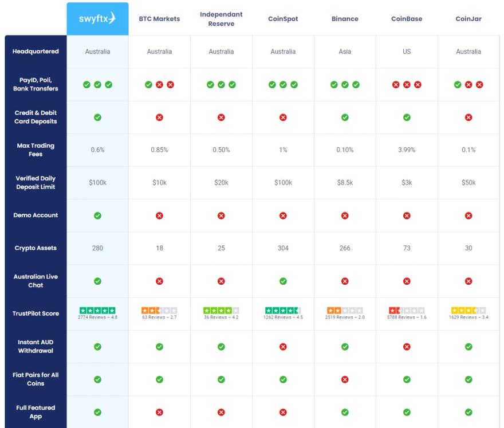
Task: Click BTC Markets Instant AUD Withdrawal checkmark
Action: point(159,347)
